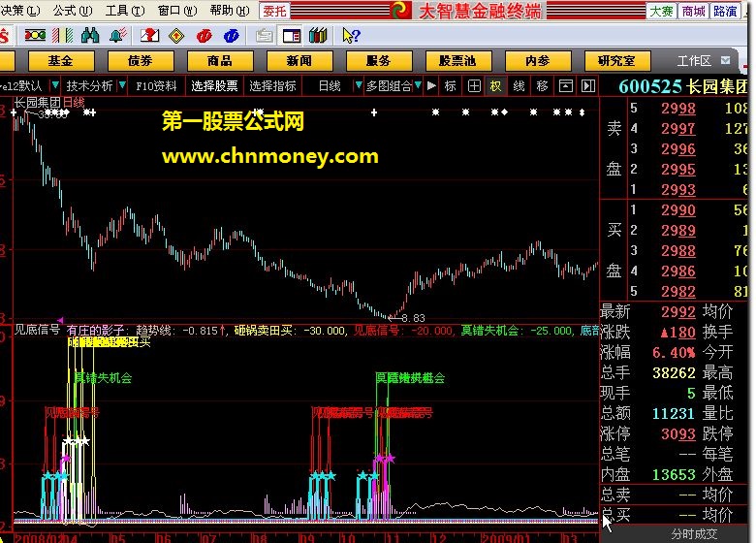Open the 分时成交 panel tab
Viewport: 756px width, 543px height.
click(x=694, y=534)
